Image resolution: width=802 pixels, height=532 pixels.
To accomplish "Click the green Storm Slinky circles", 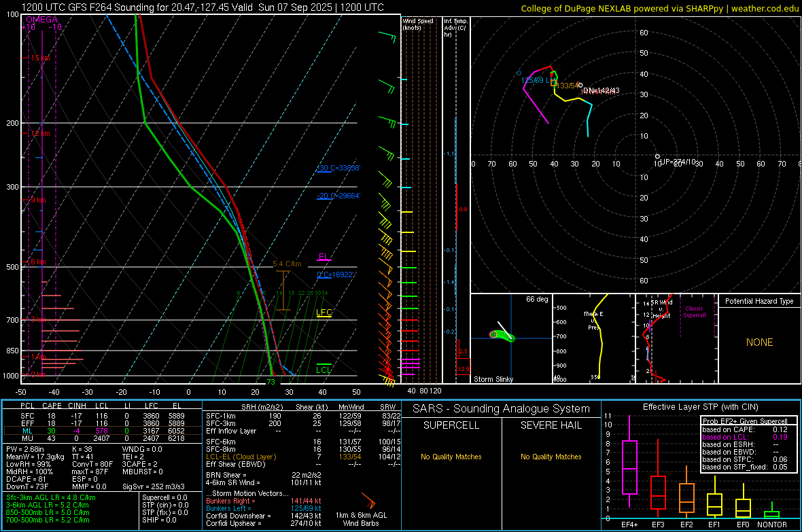I will pos(502,336).
